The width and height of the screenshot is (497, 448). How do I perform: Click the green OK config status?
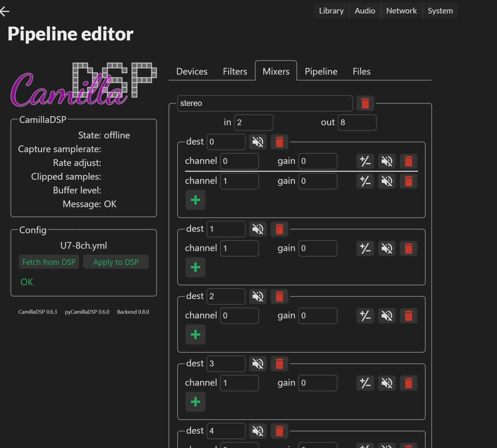tap(27, 282)
